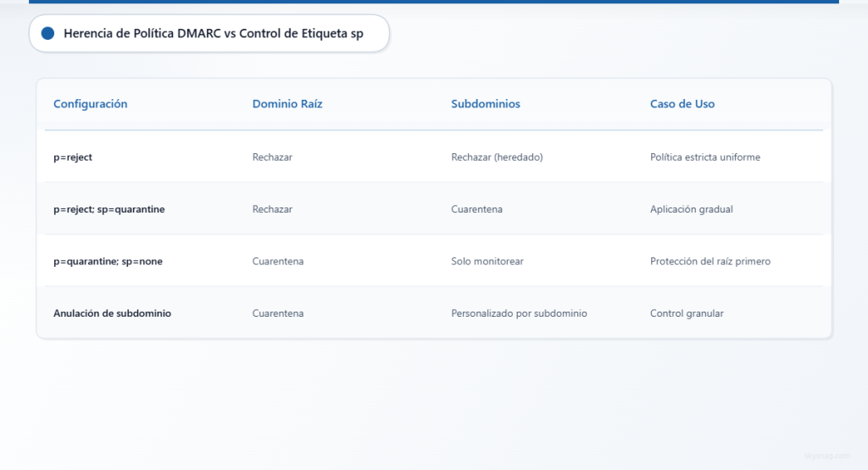The width and height of the screenshot is (868, 470).
Task: Click 'Rechazar' in the p=reject row
Action: 272,157
